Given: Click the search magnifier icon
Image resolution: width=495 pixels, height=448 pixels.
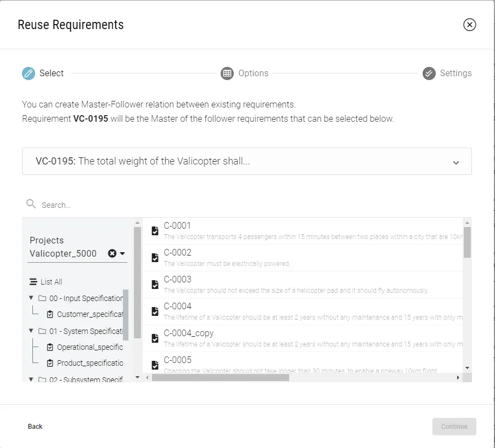Looking at the screenshot, I should (31, 205).
